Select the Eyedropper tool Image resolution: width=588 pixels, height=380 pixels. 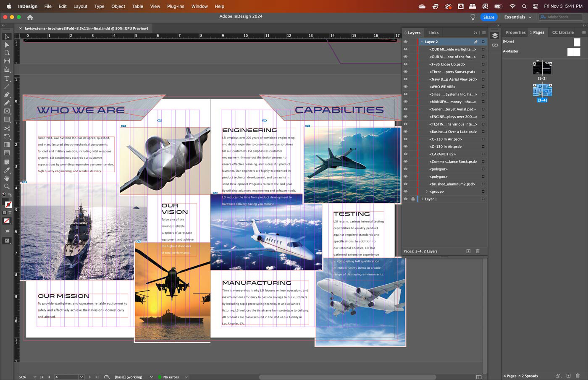tap(7, 170)
